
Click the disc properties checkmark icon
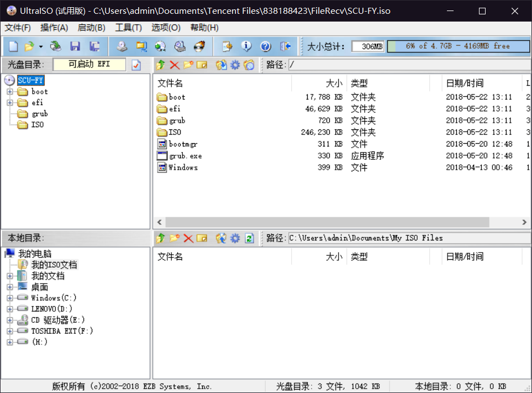click(x=136, y=65)
